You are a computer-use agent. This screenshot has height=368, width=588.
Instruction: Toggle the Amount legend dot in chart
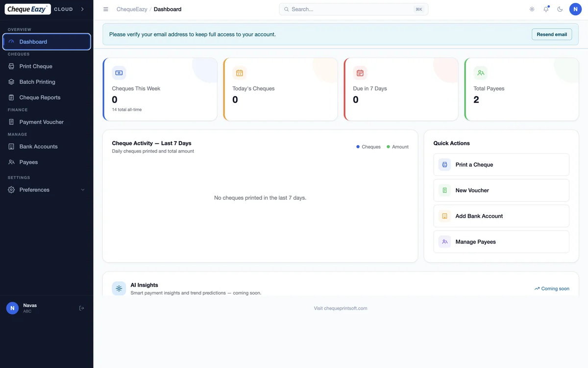point(389,147)
